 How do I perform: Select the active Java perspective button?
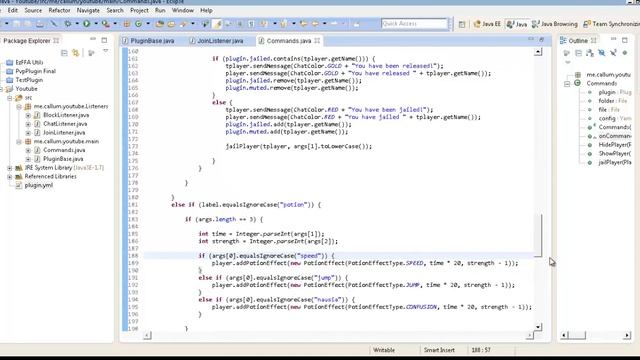[x=516, y=24]
